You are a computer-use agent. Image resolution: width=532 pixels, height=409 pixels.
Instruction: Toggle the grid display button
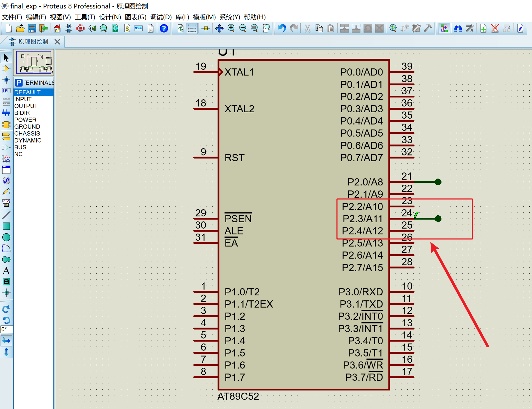click(192, 28)
